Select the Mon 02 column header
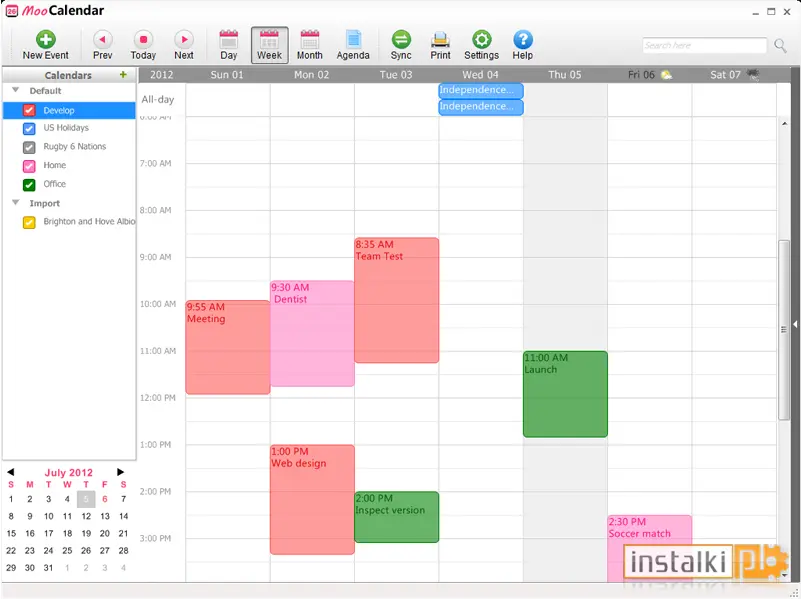This screenshot has height=599, width=801. 311,75
